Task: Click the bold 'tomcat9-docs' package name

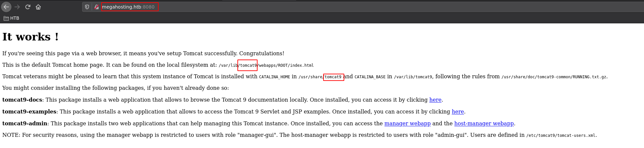Action: [x=22, y=100]
